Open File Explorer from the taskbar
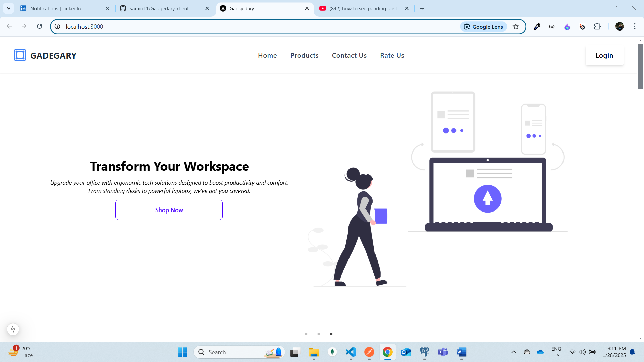Image resolution: width=644 pixels, height=362 pixels. coord(314,352)
